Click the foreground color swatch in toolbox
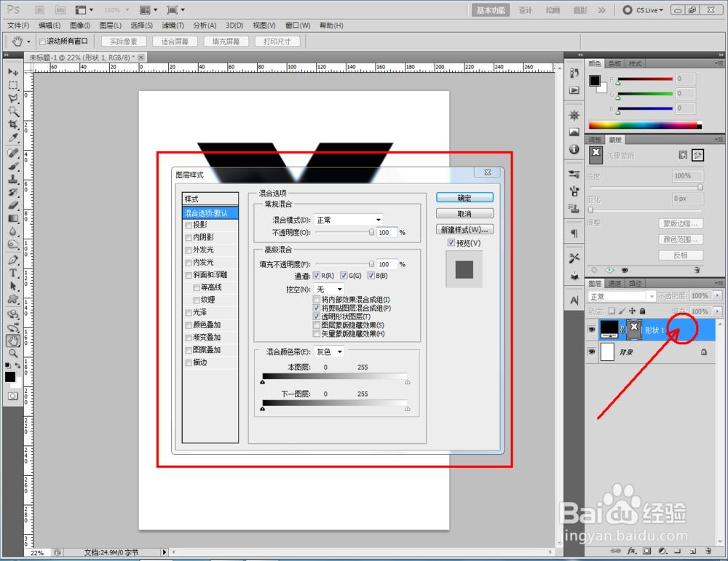The width and height of the screenshot is (728, 561). pos(9,377)
